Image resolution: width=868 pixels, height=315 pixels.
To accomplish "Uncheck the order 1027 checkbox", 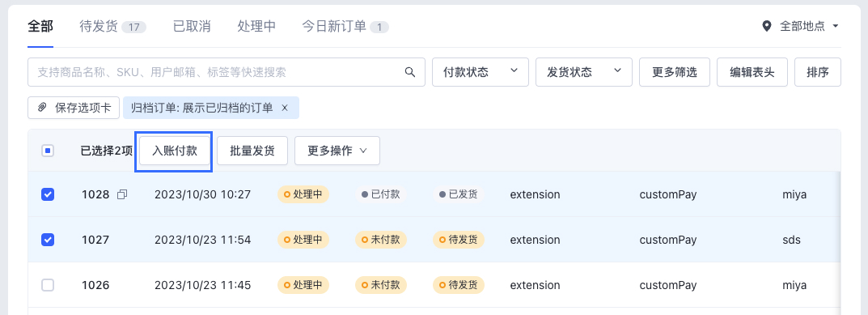I will 49,240.
